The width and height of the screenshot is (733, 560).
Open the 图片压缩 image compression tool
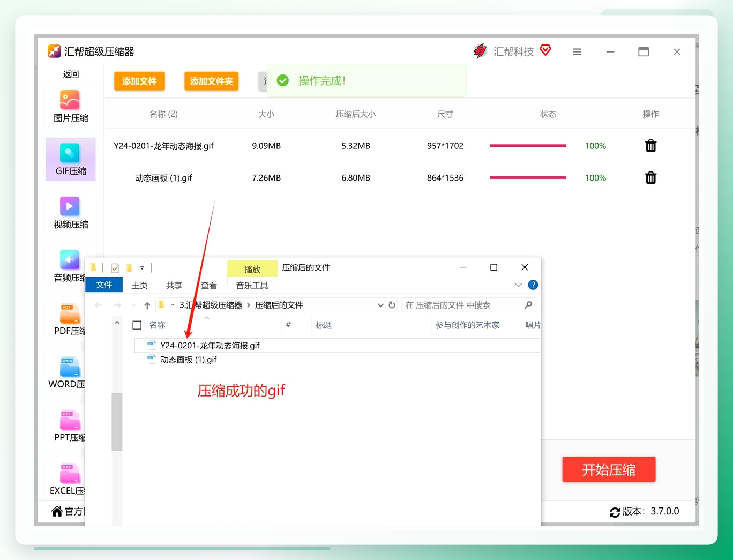(x=70, y=106)
